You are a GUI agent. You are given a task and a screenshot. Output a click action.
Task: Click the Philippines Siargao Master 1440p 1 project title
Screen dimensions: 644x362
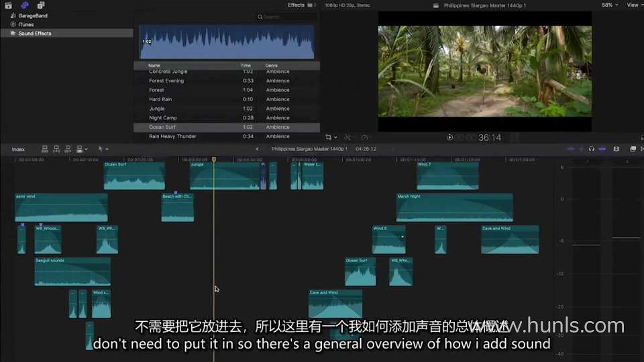[x=309, y=149]
